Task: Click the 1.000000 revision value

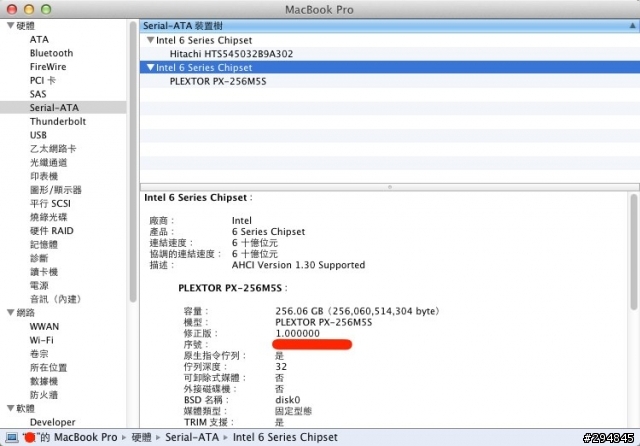Action: pos(298,333)
